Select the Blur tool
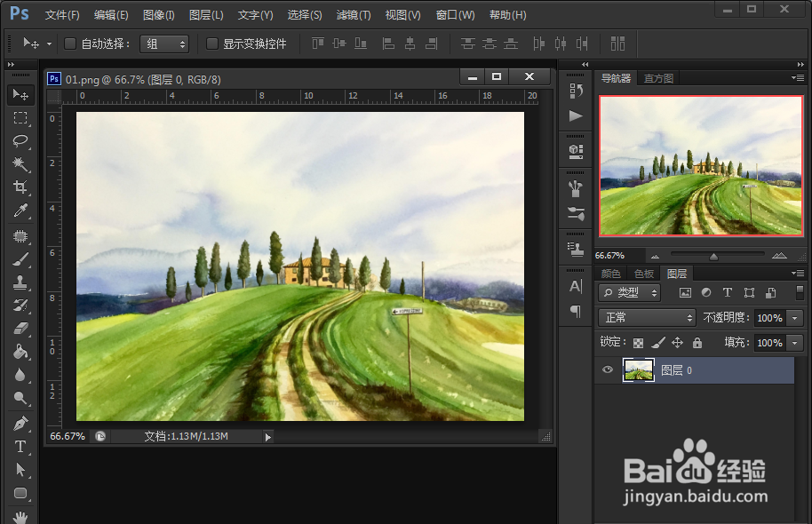Viewport: 812px width, 524px height. (x=20, y=375)
